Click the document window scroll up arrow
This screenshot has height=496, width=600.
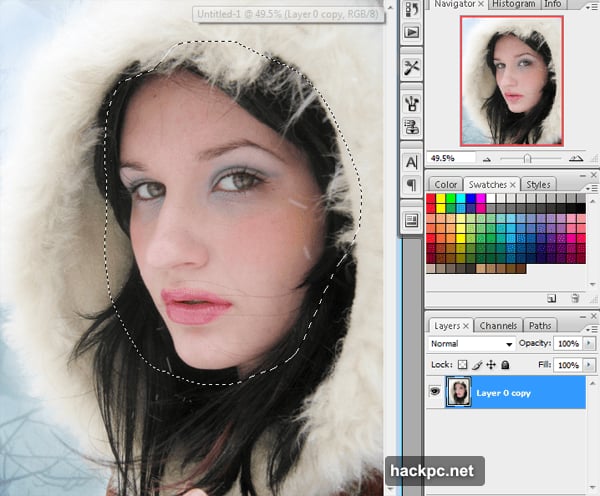[x=390, y=7]
